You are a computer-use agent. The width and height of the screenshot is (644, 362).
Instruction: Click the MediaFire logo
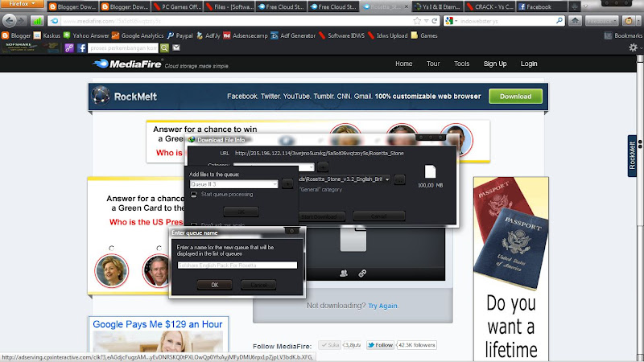tap(127, 64)
